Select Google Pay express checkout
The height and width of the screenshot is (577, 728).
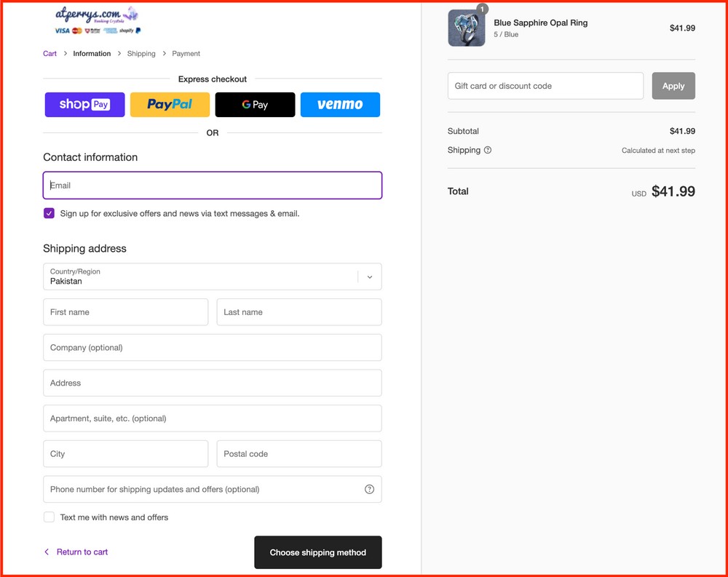tap(255, 105)
